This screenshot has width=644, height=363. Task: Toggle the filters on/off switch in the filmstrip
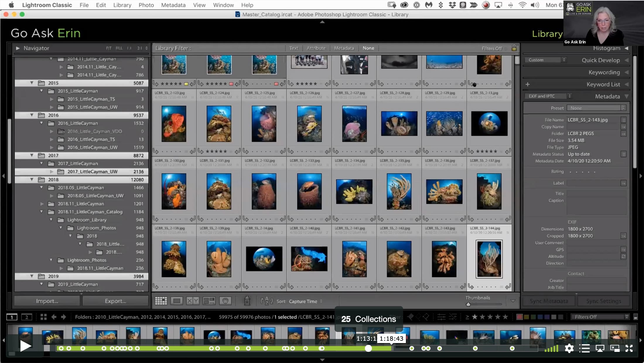(x=635, y=317)
